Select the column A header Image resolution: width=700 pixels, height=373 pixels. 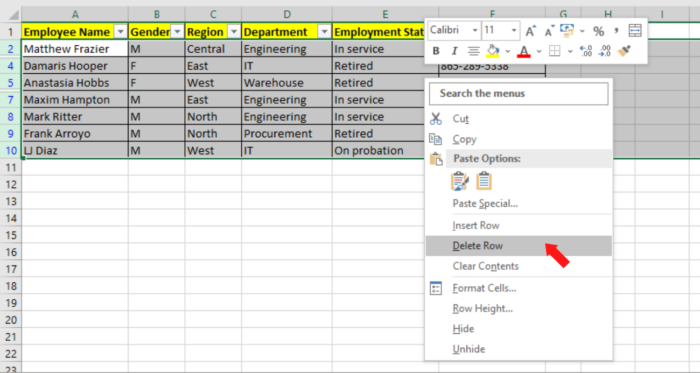[75, 15]
